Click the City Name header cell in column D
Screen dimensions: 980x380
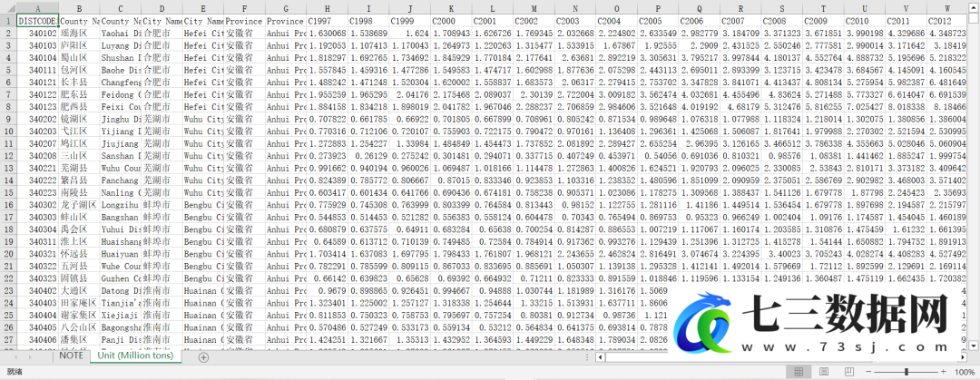(162, 21)
